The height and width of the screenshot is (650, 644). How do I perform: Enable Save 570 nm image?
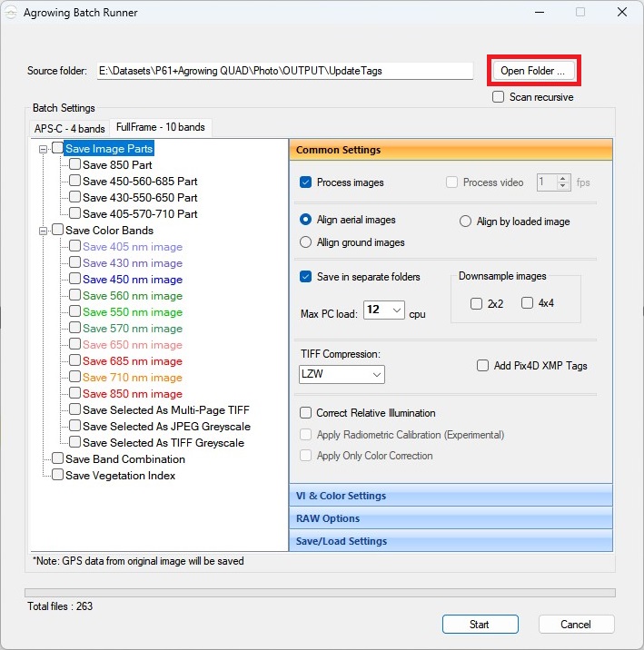pos(74,328)
